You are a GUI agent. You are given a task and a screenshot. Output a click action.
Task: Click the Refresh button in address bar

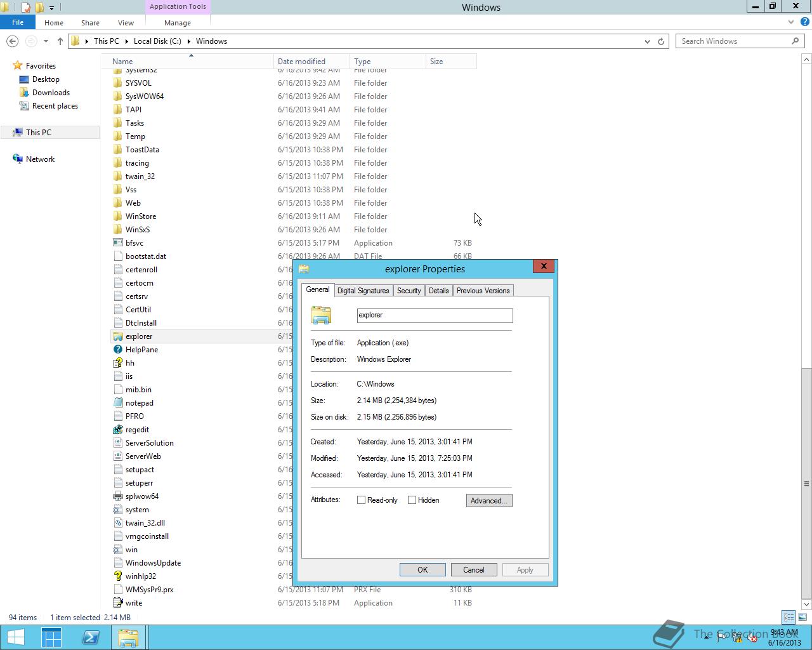(x=660, y=41)
